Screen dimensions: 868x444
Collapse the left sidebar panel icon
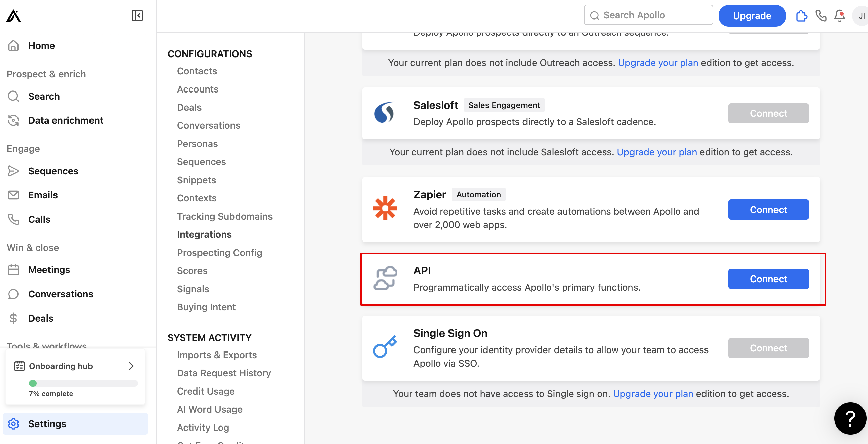[137, 15]
